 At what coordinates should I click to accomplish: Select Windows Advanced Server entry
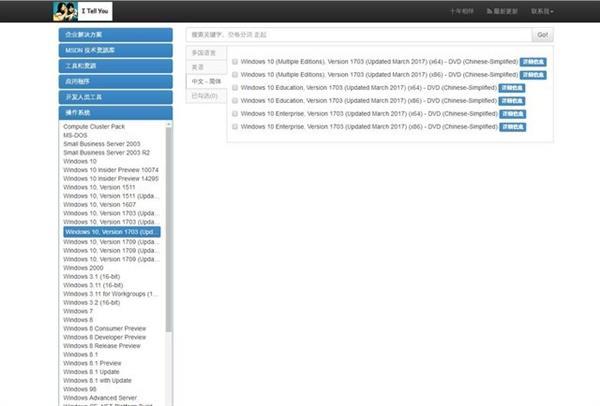pos(100,398)
